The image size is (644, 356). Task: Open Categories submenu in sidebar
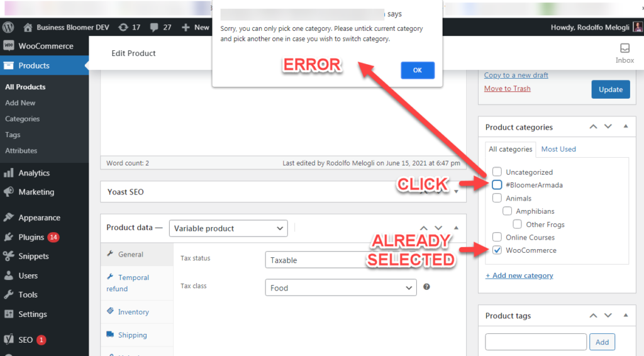click(23, 119)
